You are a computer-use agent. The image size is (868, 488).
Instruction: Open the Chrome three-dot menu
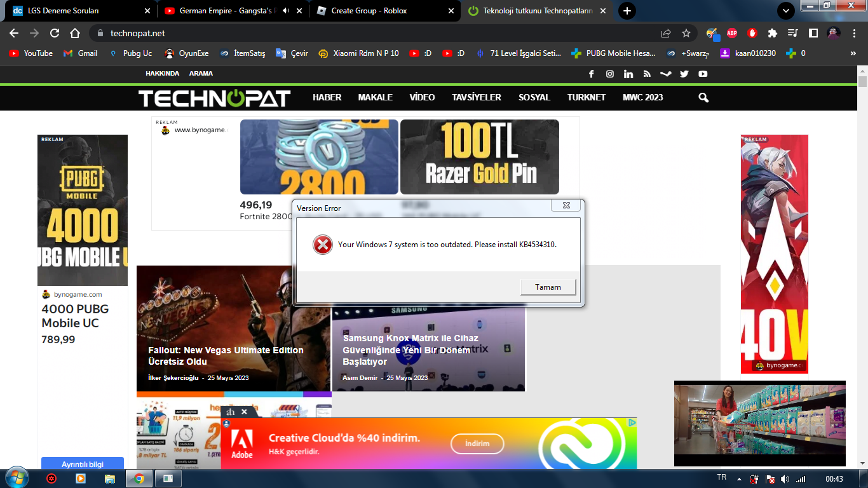tap(854, 33)
